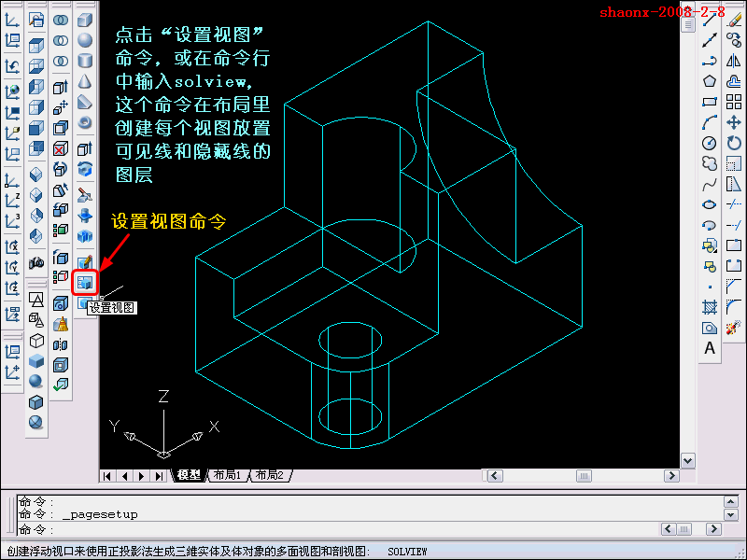Select the Arc draw tool
The image size is (747, 560).
(710, 122)
